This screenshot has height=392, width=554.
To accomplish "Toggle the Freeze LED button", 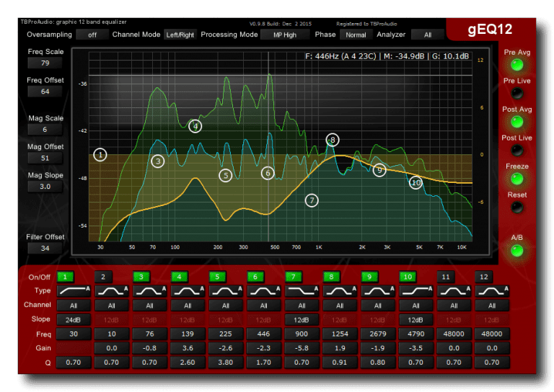I will 517,179.
